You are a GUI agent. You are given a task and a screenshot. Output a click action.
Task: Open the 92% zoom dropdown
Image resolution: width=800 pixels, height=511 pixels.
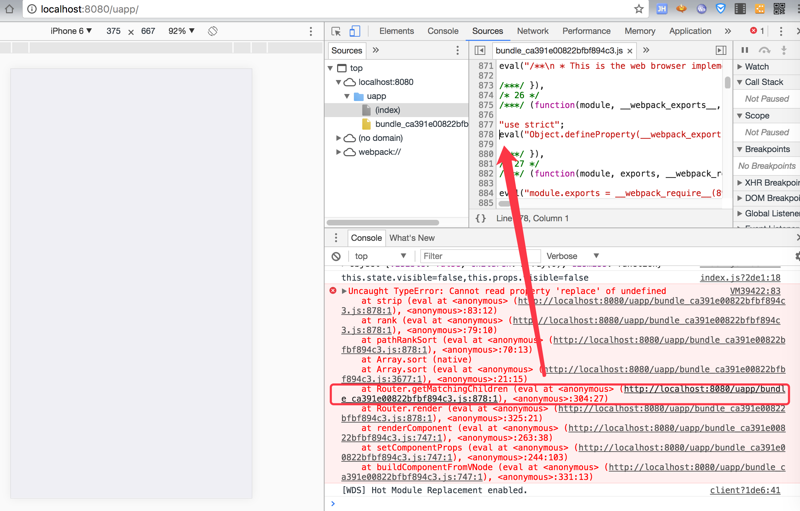[x=181, y=31]
